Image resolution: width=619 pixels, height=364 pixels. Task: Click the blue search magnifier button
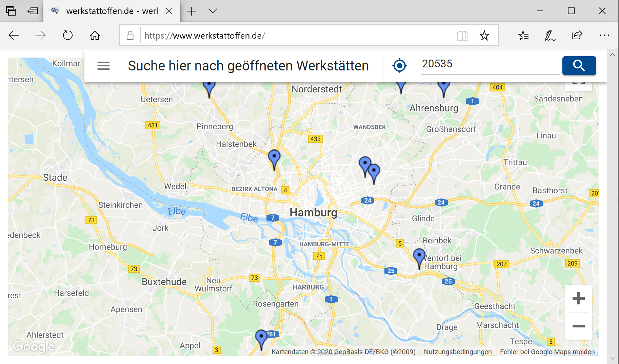coord(579,66)
